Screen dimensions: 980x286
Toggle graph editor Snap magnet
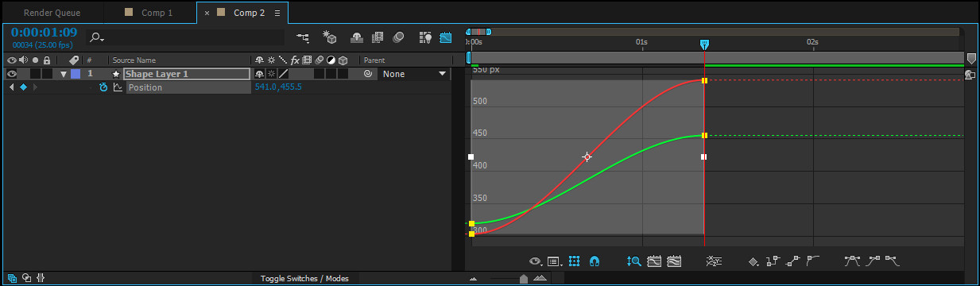[594, 261]
